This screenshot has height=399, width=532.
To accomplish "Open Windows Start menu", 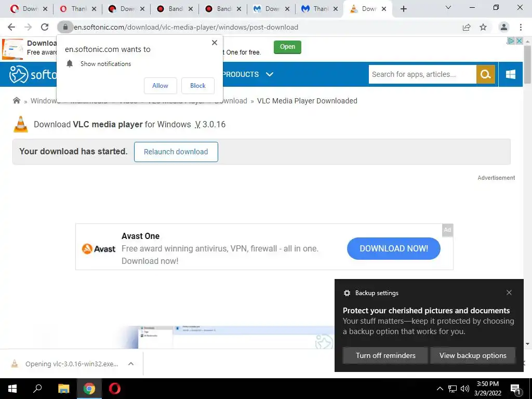I will [x=12, y=389].
